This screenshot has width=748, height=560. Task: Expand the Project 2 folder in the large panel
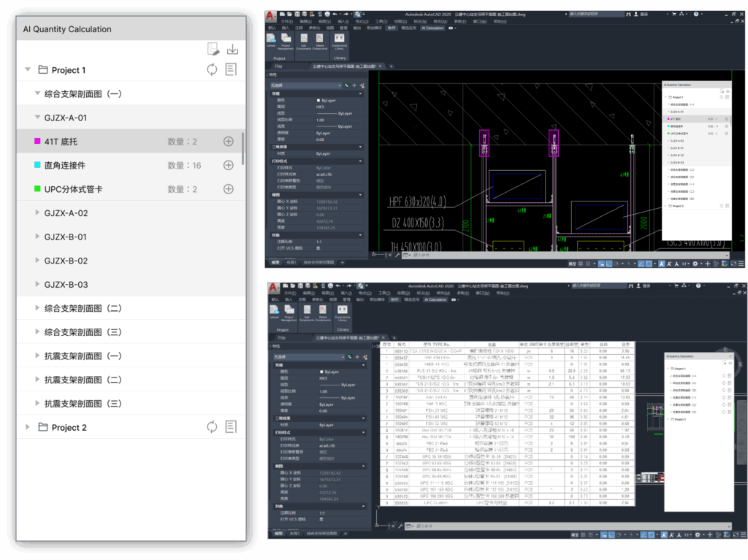tap(28, 427)
